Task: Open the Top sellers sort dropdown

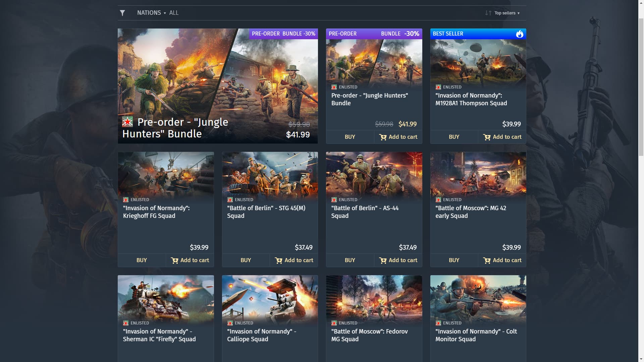Action: 507,13
